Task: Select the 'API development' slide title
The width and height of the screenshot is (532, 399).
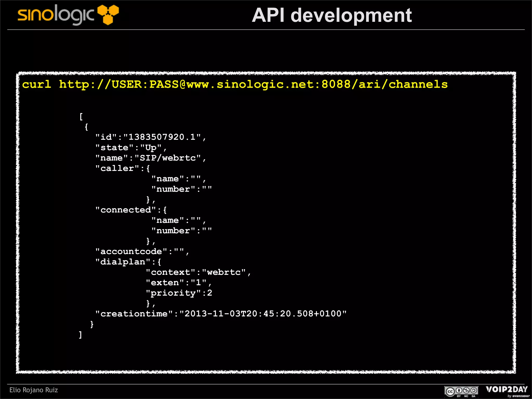Action: pyautogui.click(x=332, y=15)
